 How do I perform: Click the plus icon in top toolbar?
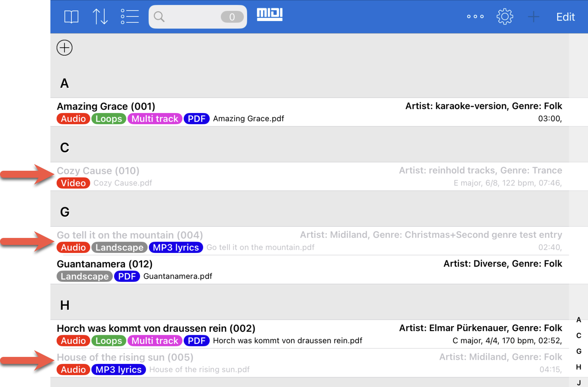pyautogui.click(x=533, y=17)
